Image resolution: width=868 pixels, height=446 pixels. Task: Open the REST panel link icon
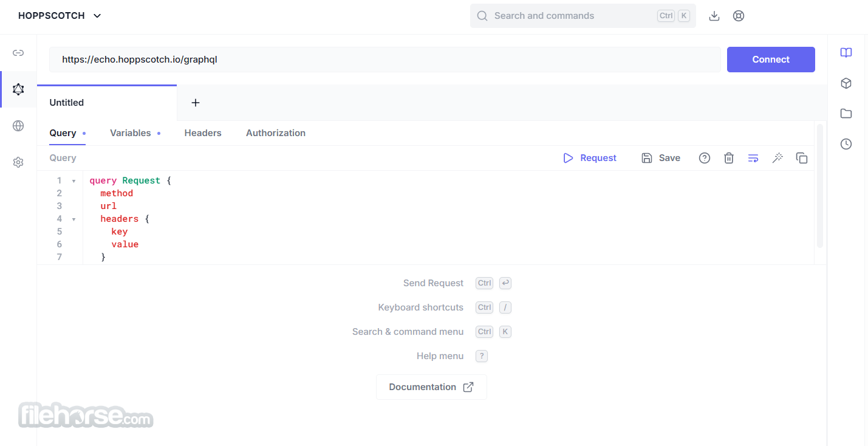click(18, 53)
